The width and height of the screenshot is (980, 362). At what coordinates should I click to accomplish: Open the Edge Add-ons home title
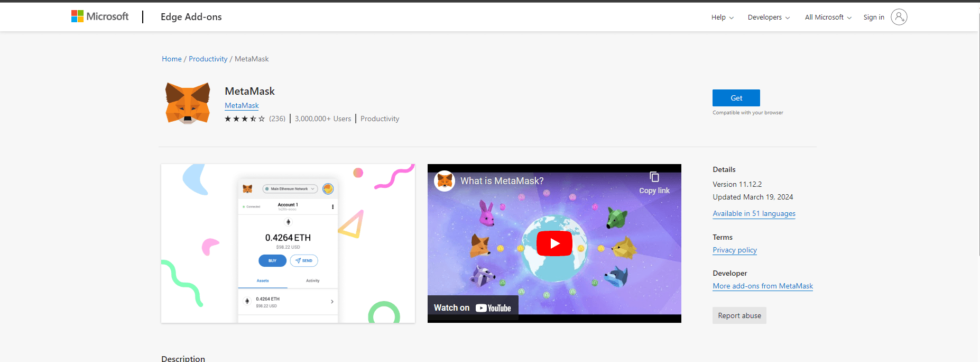[191, 17]
